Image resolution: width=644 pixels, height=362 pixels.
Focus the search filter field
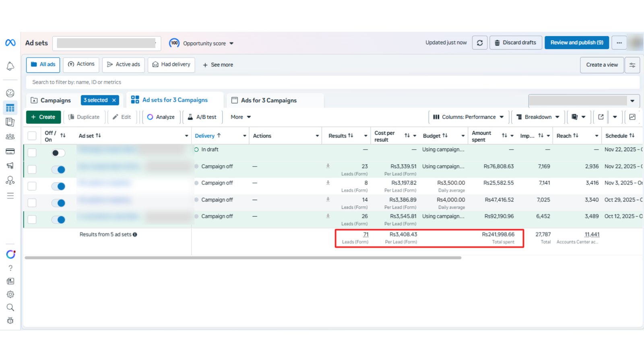click(x=333, y=82)
